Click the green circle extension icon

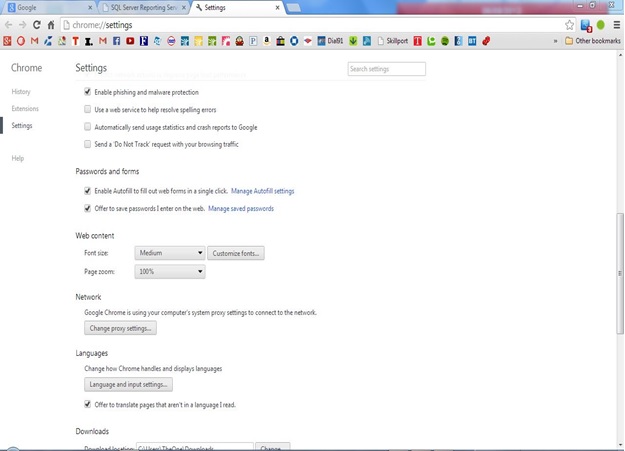(600, 24)
